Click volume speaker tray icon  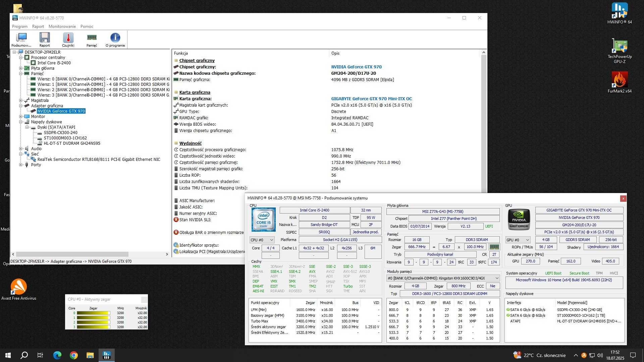pos(600,355)
